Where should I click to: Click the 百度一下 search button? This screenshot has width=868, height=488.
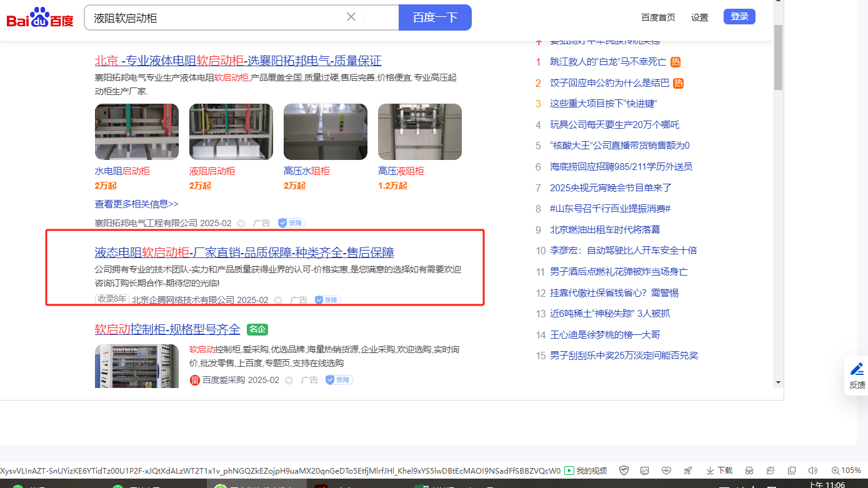[435, 17]
